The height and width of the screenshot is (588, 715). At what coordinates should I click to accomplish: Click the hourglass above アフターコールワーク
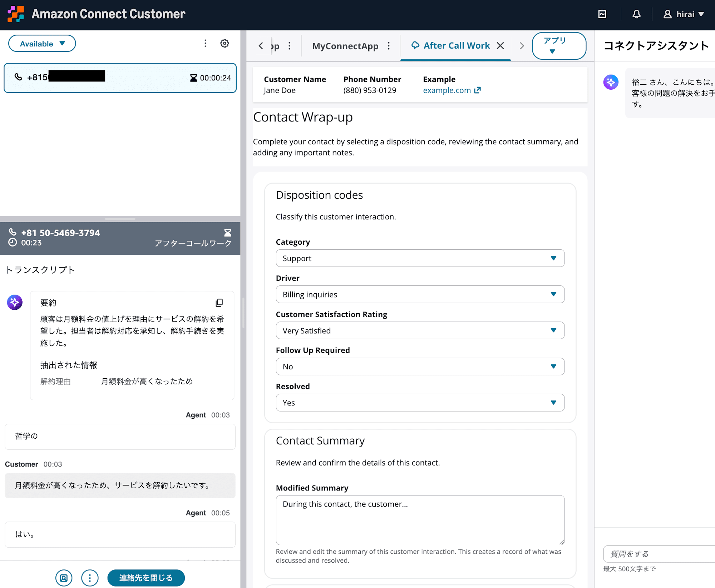coord(227,233)
